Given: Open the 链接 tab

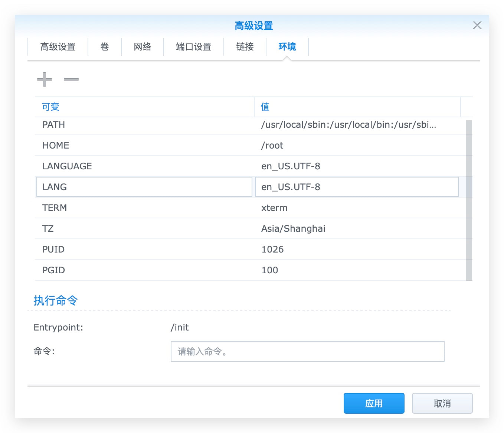Looking at the screenshot, I should pos(245,47).
